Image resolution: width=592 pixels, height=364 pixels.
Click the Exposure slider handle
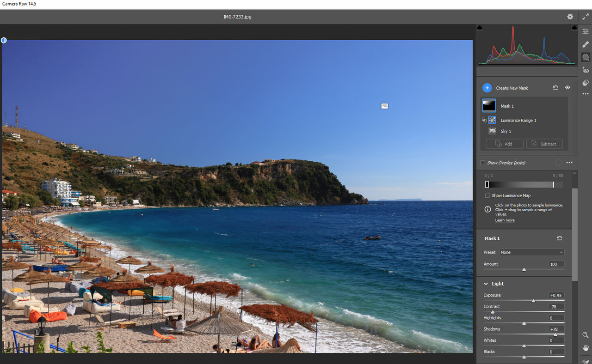click(x=533, y=301)
